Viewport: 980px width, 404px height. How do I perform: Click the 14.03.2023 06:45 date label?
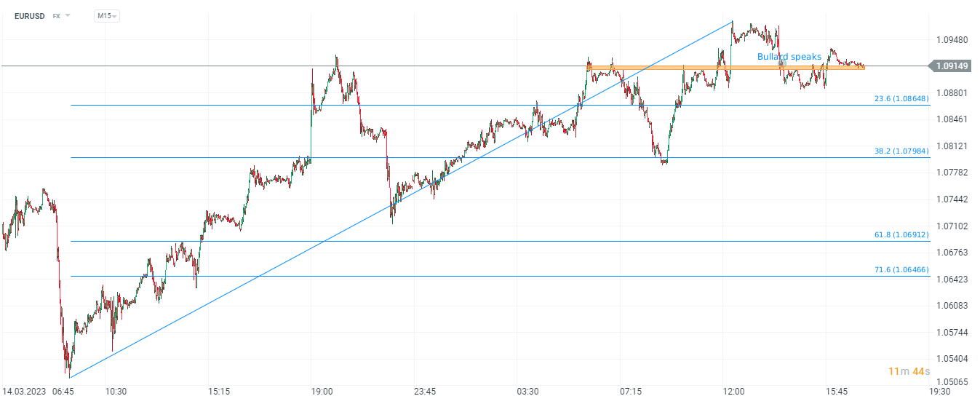click(x=39, y=392)
